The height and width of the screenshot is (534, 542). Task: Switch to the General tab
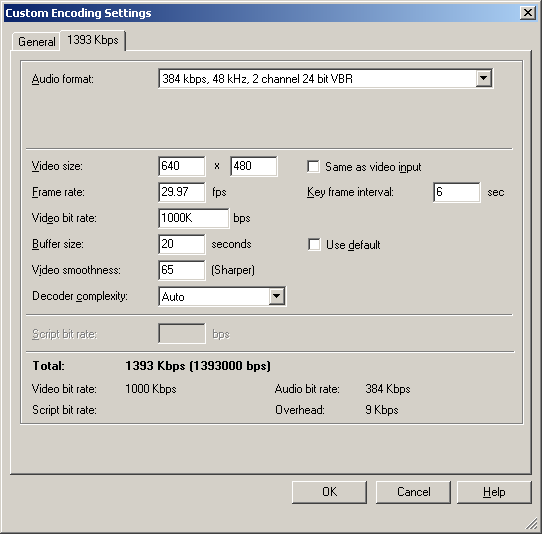pyautogui.click(x=36, y=42)
